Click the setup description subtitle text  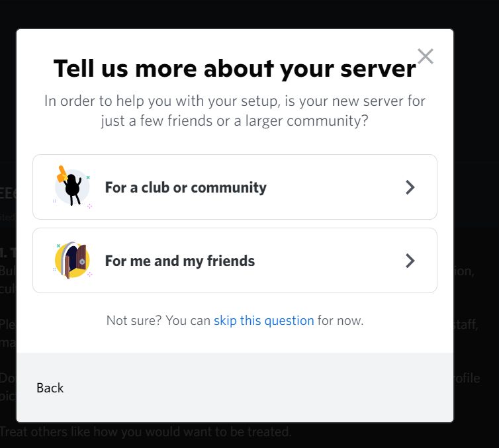234,111
